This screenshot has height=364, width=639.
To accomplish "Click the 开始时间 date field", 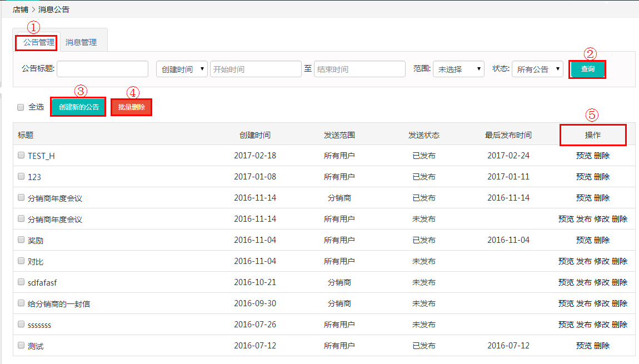I will coord(255,69).
